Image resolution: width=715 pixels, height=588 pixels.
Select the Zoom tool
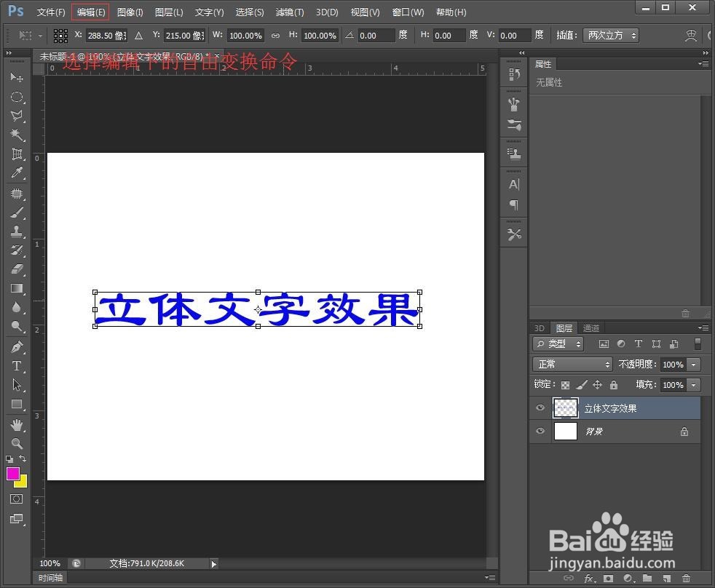(x=17, y=443)
